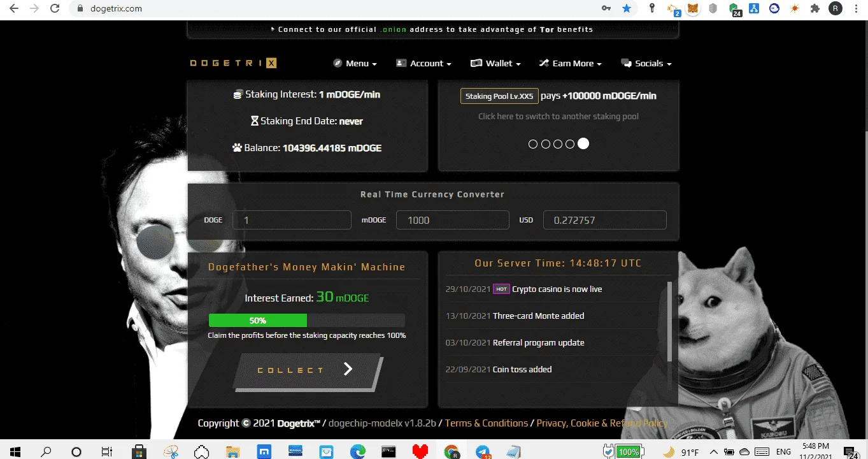Expand the Wallet dropdown
The height and width of the screenshot is (459, 868).
[495, 63]
